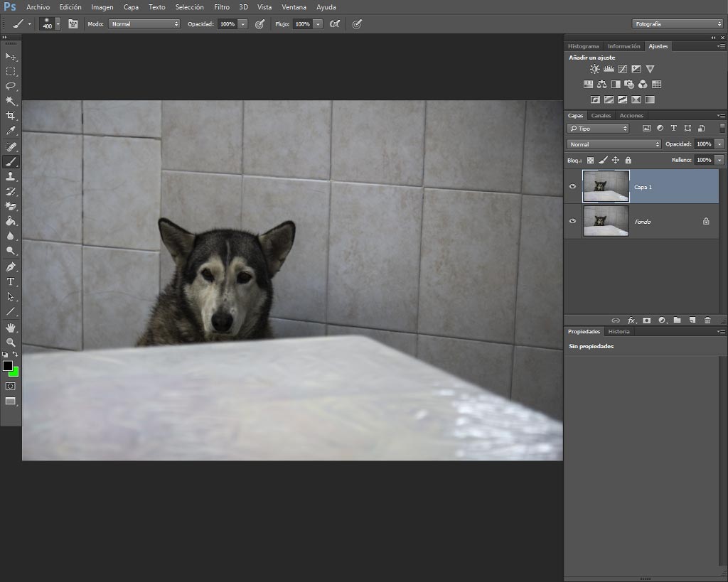The height and width of the screenshot is (582, 728).
Task: Select the Clone Stamp tool
Action: pos(10,177)
